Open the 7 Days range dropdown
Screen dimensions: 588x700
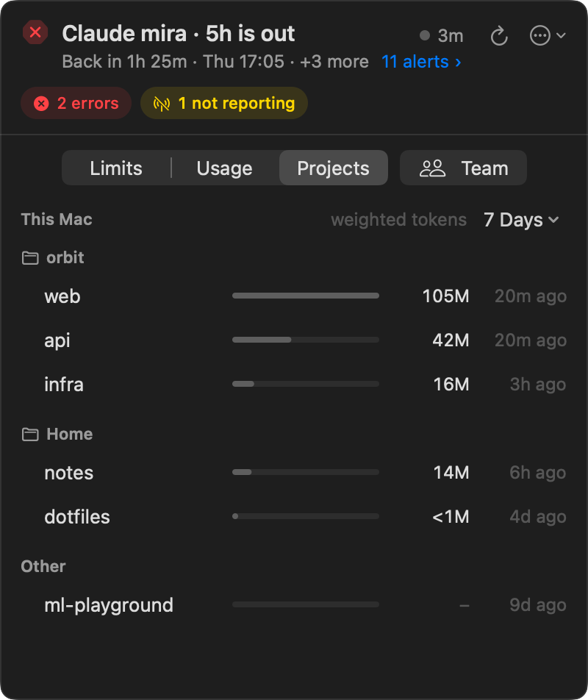[x=521, y=220]
